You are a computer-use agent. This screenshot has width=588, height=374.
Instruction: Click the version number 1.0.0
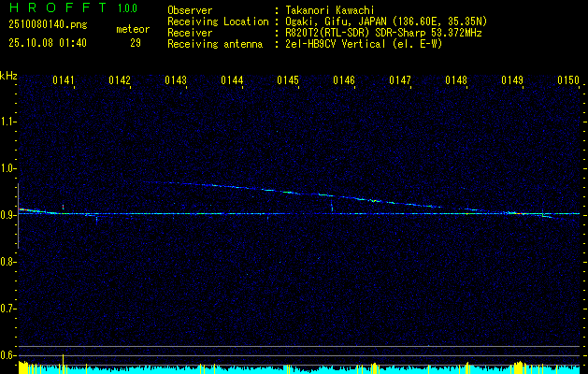click(127, 8)
